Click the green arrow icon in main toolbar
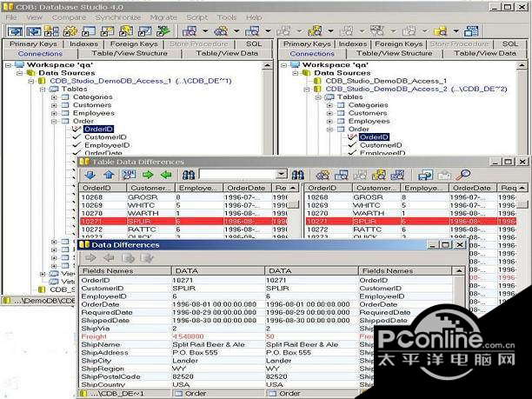Screen dimensions: 532x399 (163, 31)
